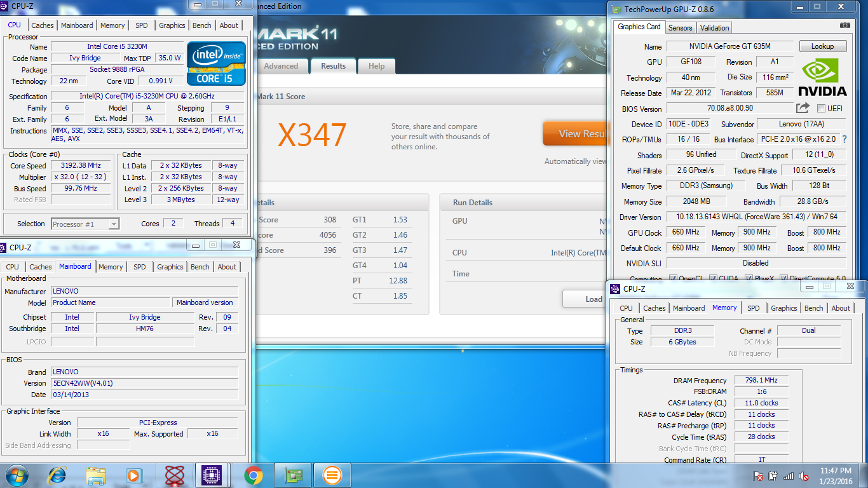Click the Load button in 3DMark 11
Screen dimensions: 868x488
(583, 299)
